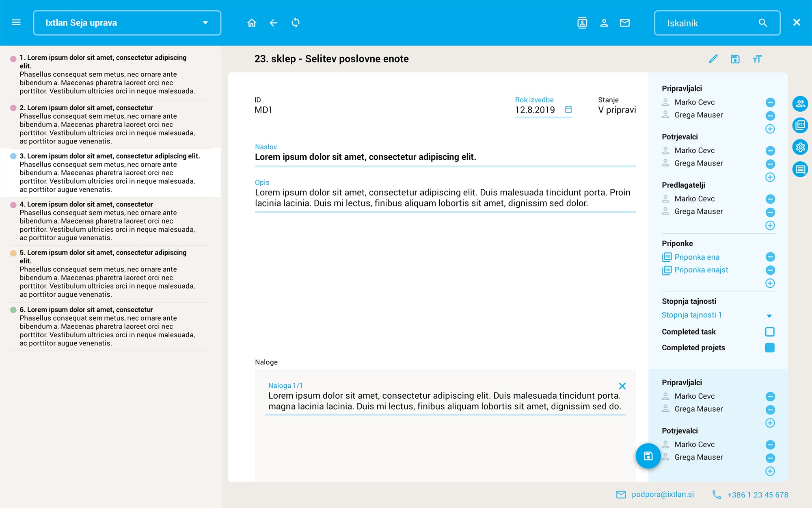Open the settings gear side button
The width and height of the screenshot is (812, 508).
(800, 147)
